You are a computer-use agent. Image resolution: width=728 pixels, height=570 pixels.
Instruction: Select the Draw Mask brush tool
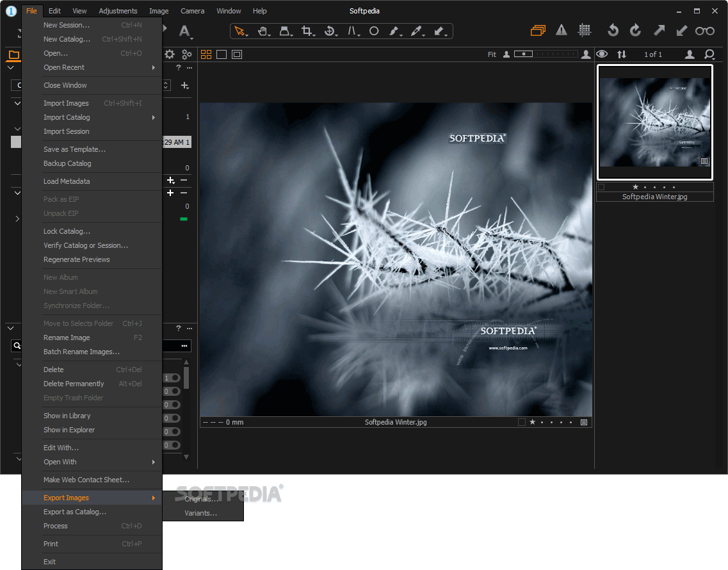click(x=394, y=31)
